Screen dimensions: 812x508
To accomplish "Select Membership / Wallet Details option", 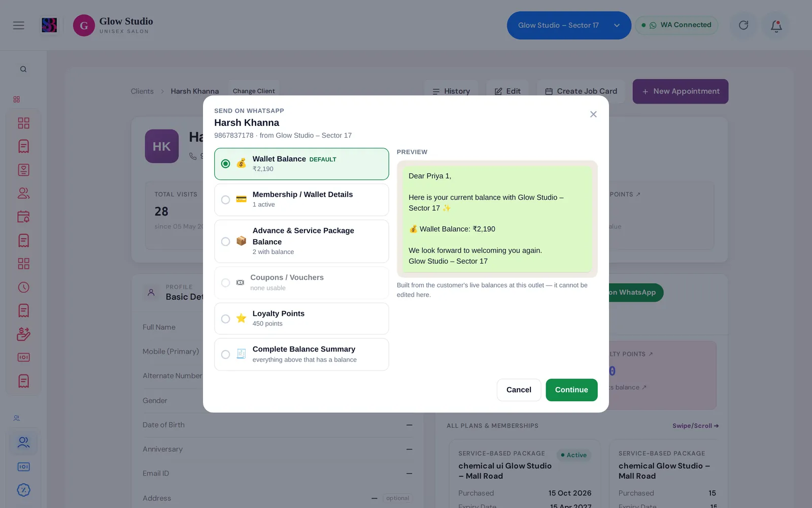I will pyautogui.click(x=301, y=200).
